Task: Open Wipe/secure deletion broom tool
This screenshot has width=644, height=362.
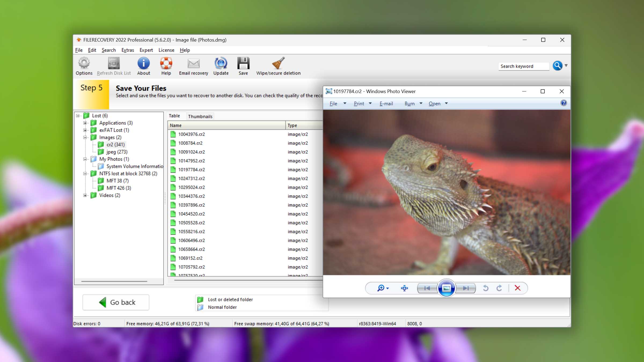Action: pyautogui.click(x=278, y=64)
